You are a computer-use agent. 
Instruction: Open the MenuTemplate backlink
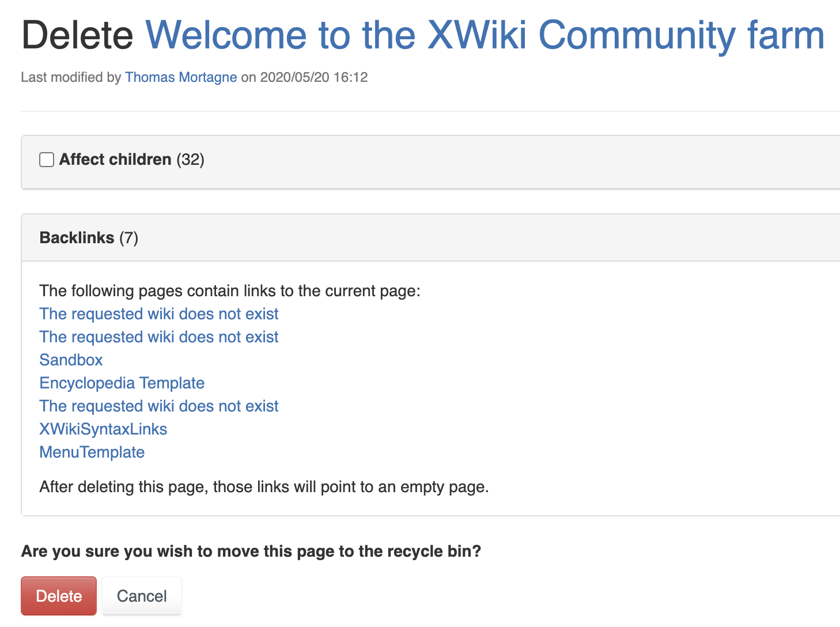click(92, 452)
